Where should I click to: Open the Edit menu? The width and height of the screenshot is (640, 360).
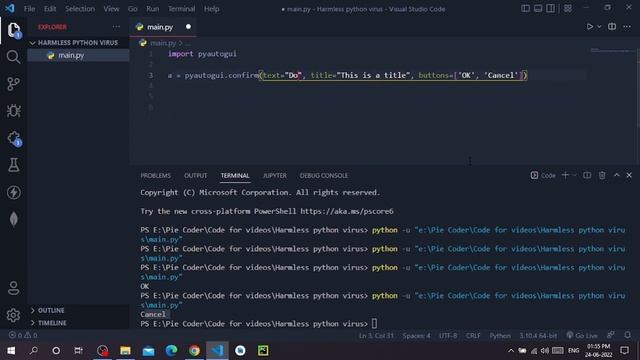click(50, 9)
